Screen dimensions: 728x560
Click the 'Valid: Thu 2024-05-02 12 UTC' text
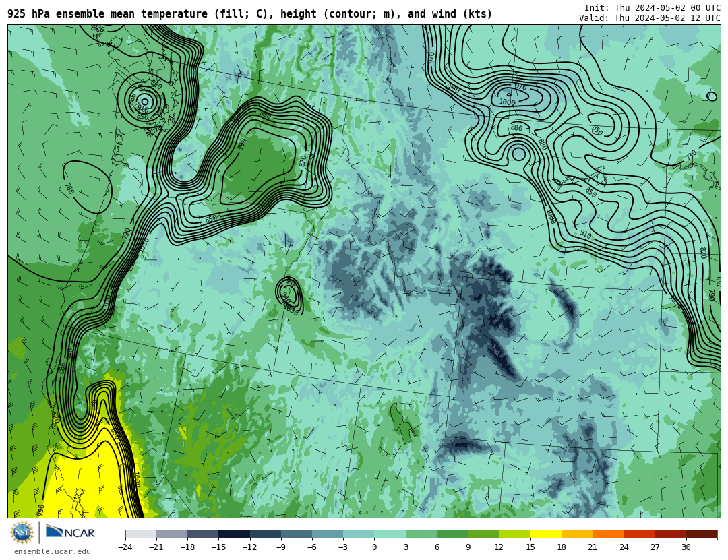coord(650,18)
